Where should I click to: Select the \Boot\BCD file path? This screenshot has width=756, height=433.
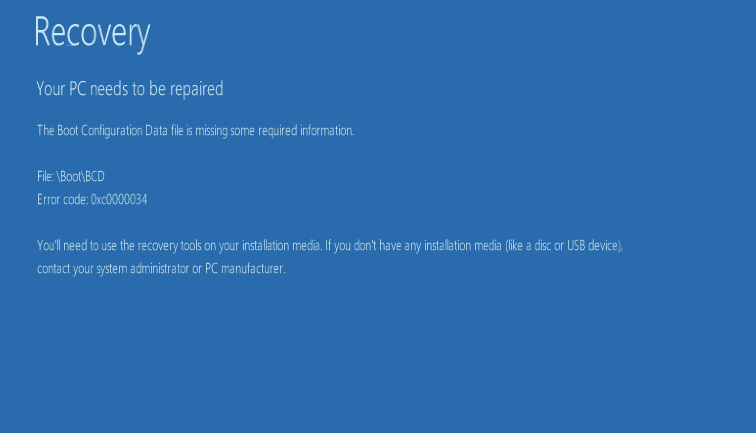point(82,177)
